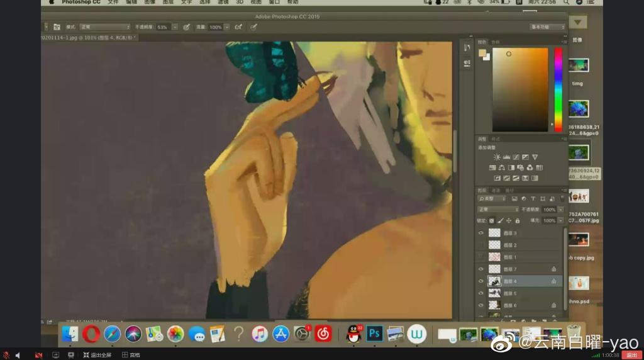Hide layer 图层 5 eye icon
Screen dimensions: 644x360
[481, 293]
